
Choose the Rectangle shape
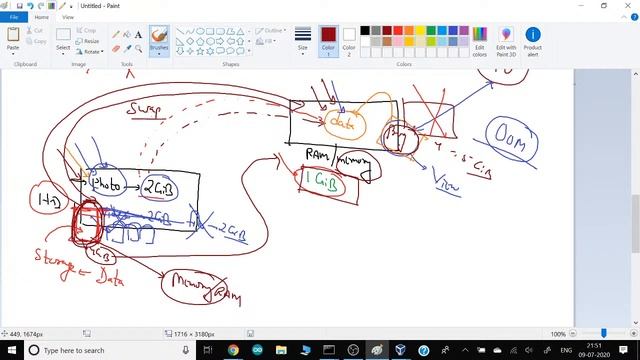pyautogui.click(x=210, y=31)
